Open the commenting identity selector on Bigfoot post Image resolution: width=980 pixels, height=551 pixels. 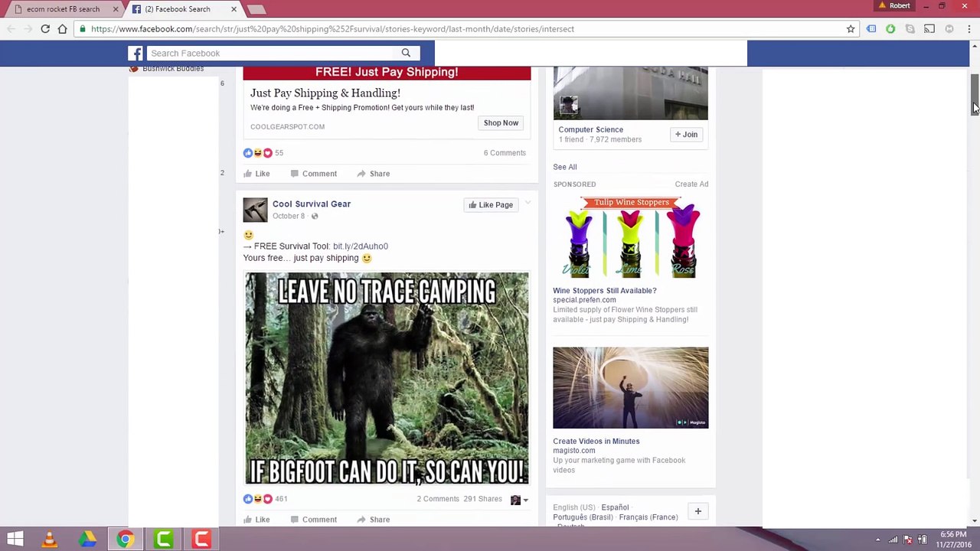519,500
